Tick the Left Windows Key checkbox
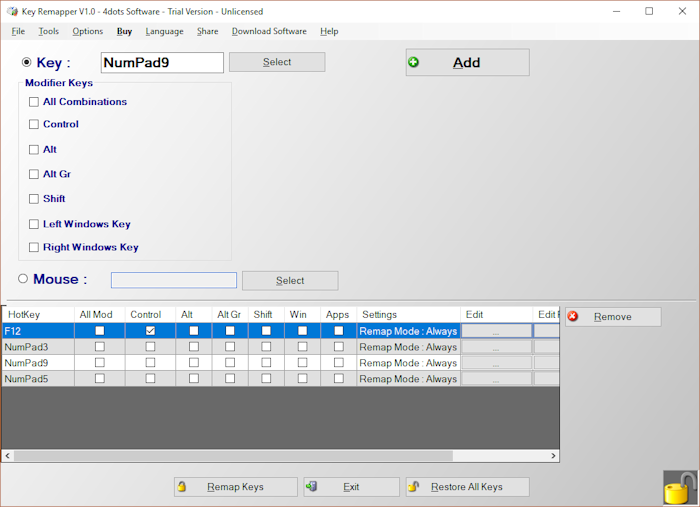 pos(34,225)
